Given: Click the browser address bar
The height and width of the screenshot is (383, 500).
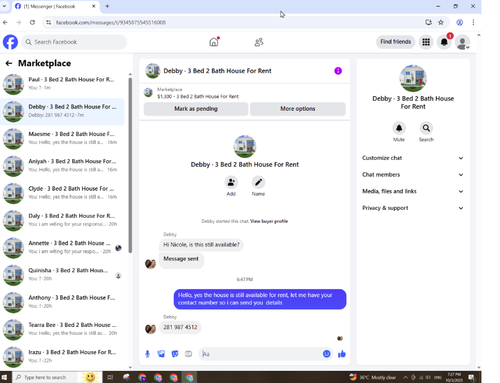Looking at the screenshot, I should [233, 22].
